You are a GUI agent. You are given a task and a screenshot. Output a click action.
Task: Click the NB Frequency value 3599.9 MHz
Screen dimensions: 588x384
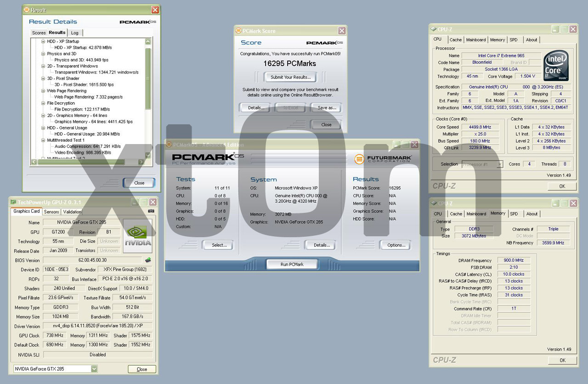point(553,243)
